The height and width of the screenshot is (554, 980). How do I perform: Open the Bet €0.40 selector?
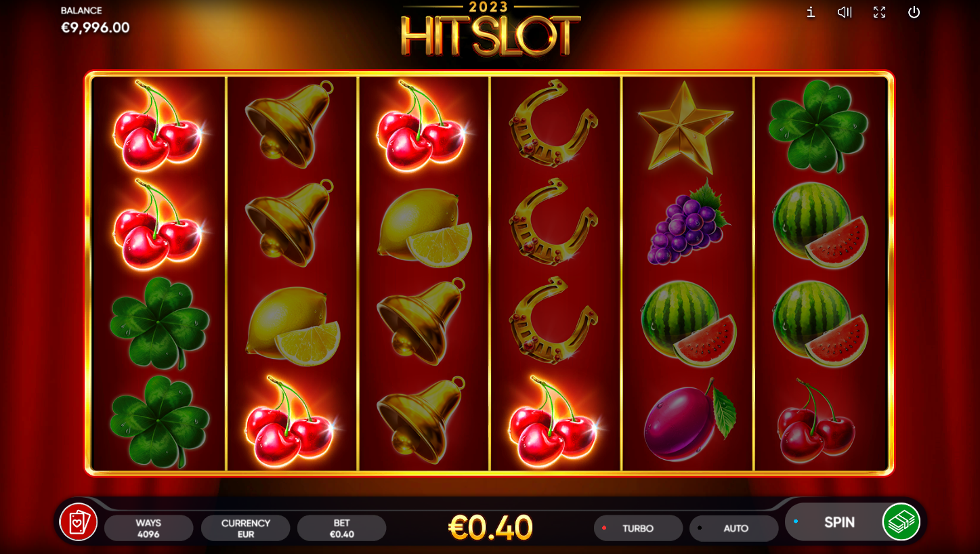pyautogui.click(x=341, y=528)
